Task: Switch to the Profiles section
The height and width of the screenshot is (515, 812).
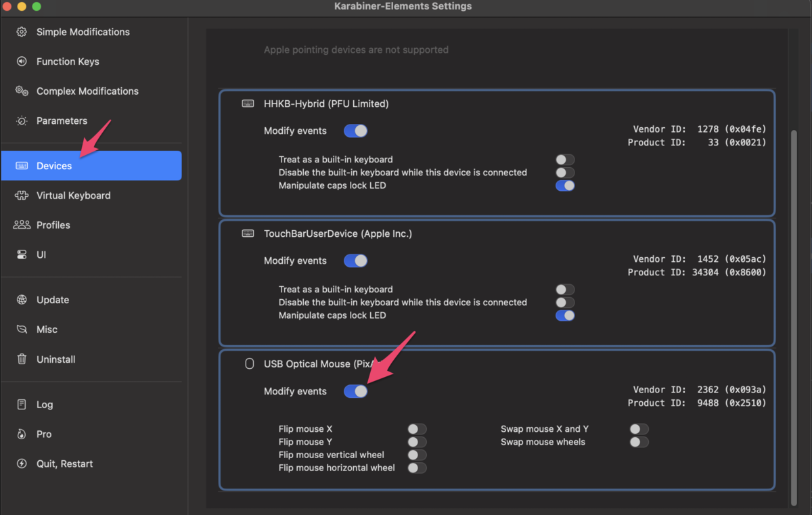Action: pos(91,225)
